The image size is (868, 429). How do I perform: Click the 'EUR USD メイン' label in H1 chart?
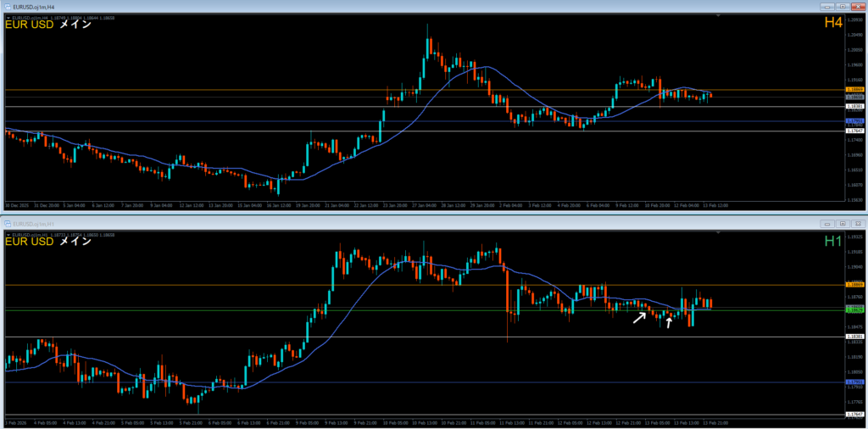pos(47,242)
